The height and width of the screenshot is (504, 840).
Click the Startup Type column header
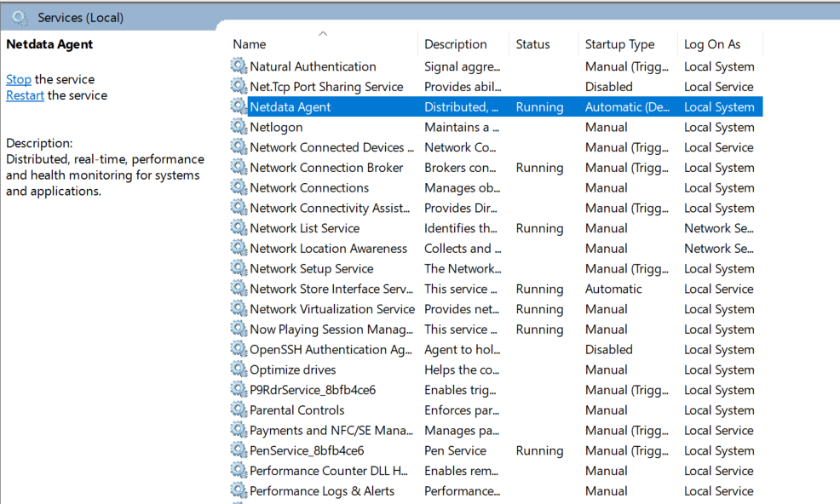click(x=618, y=43)
